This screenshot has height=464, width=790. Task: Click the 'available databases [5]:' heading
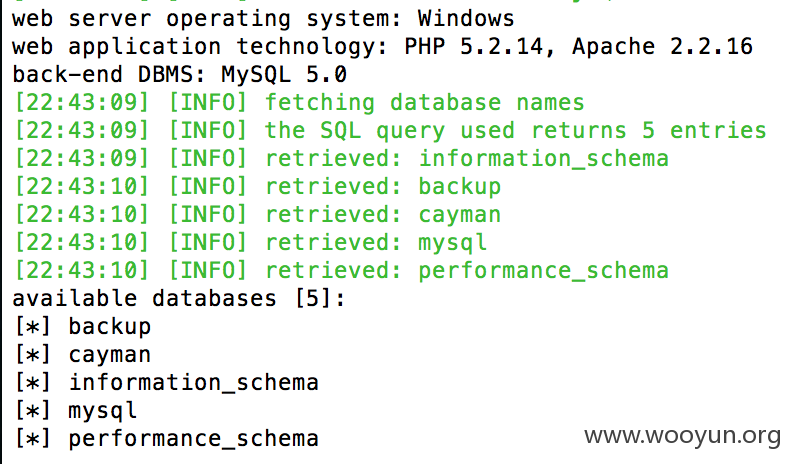coord(179,299)
